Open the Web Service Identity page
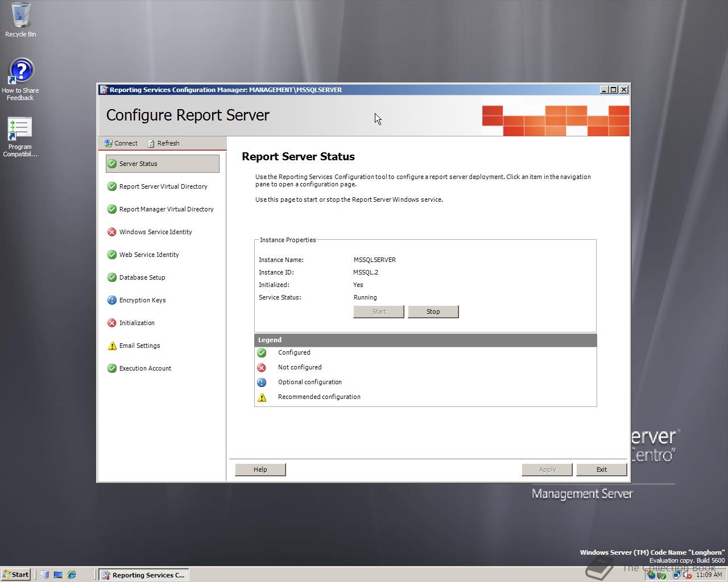Image resolution: width=728 pixels, height=582 pixels. coord(143,255)
